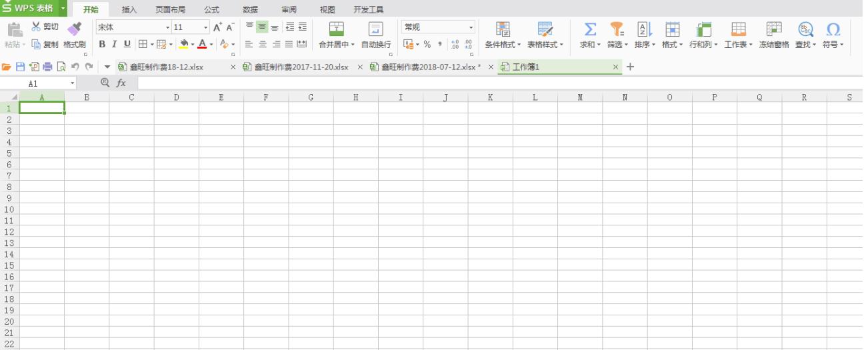This screenshot has width=868, height=350.
Task: Decrease font size with the A- icon
Action: (x=230, y=27)
